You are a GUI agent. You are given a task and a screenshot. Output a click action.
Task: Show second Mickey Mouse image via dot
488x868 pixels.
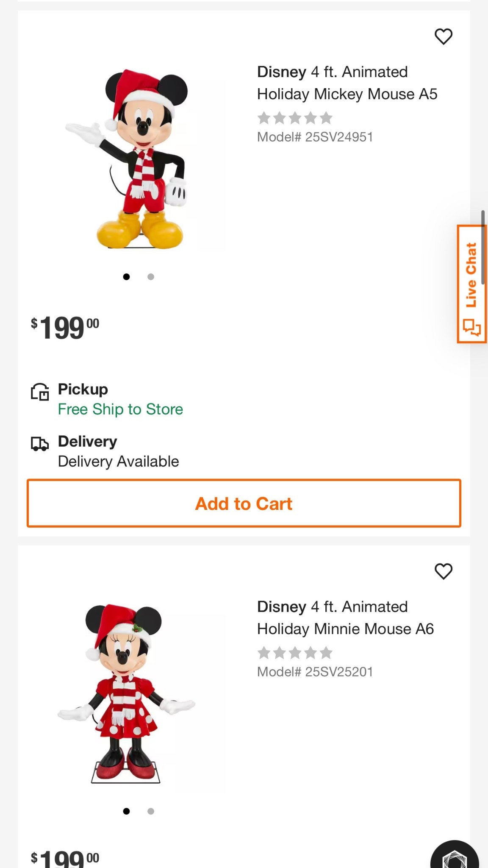[151, 277]
